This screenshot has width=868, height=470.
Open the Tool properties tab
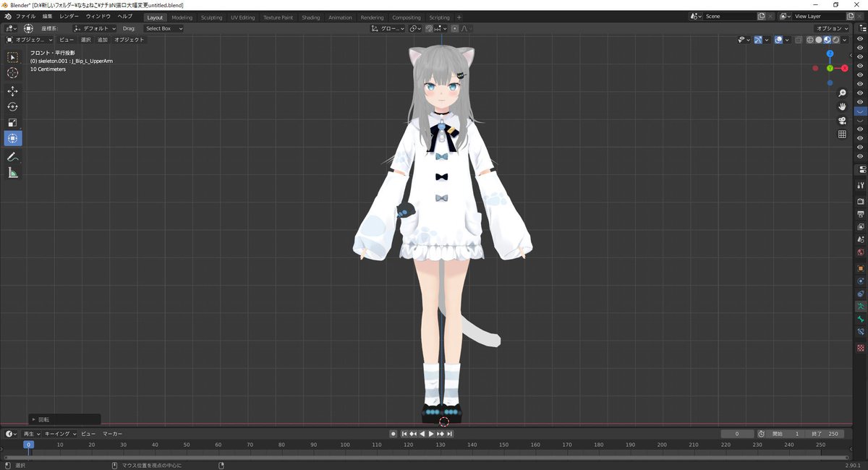pyautogui.click(x=861, y=186)
